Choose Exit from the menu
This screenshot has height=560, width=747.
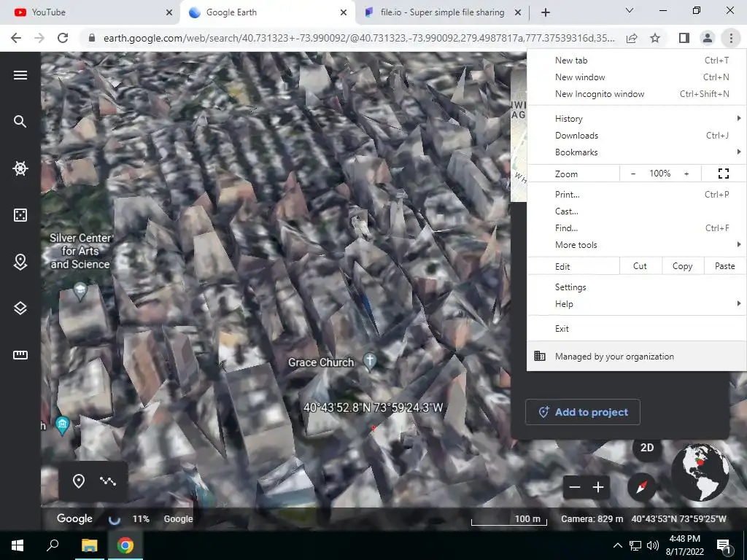click(636, 329)
